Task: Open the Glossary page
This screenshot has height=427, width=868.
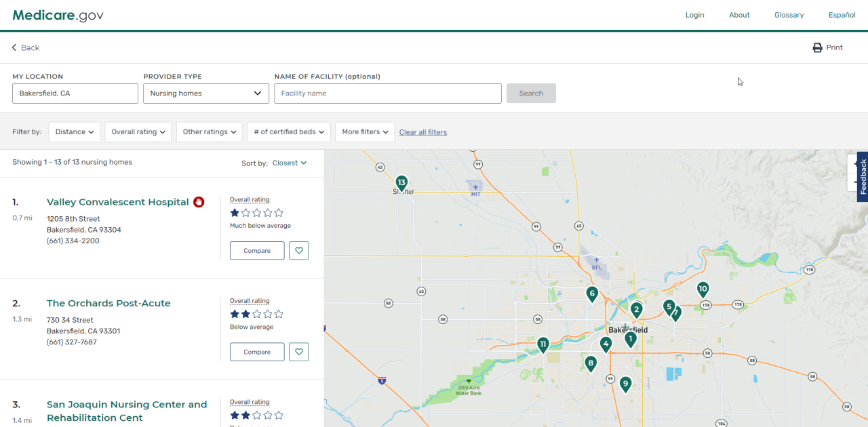Action: 789,15
